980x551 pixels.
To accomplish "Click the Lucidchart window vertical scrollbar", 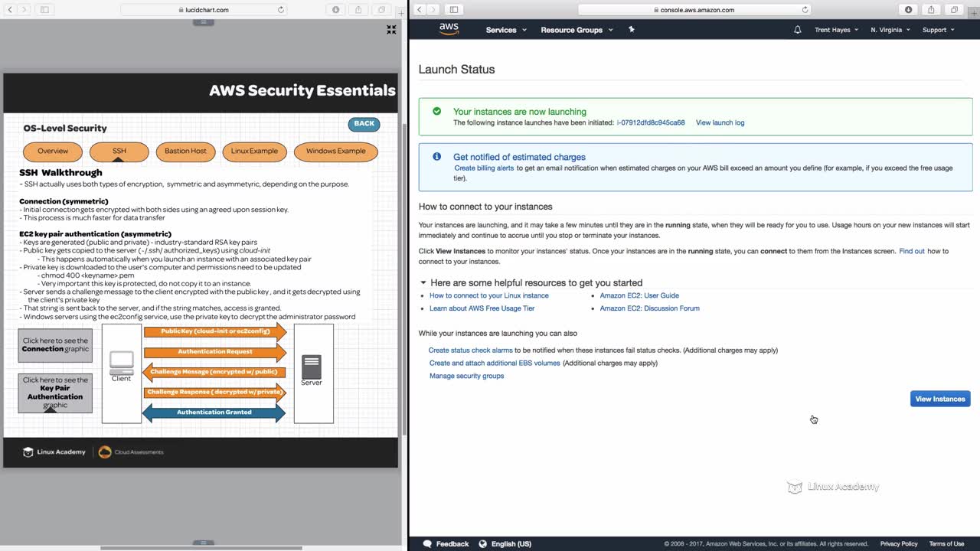I will coord(404,279).
